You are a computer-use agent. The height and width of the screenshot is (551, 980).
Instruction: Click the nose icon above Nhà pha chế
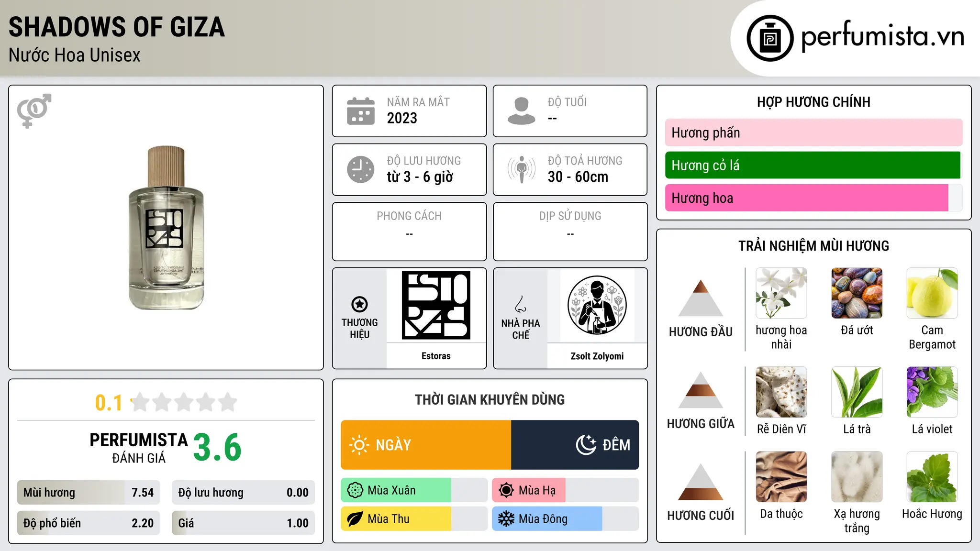[x=521, y=304]
